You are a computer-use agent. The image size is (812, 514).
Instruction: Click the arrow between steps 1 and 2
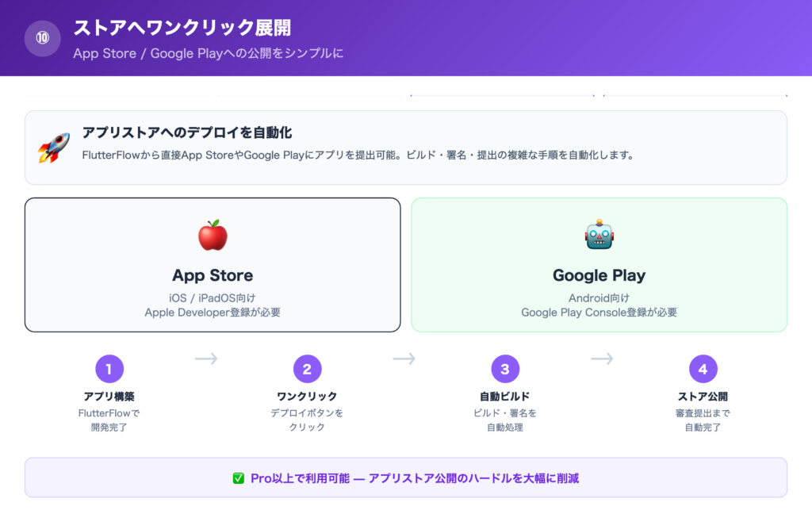click(205, 359)
